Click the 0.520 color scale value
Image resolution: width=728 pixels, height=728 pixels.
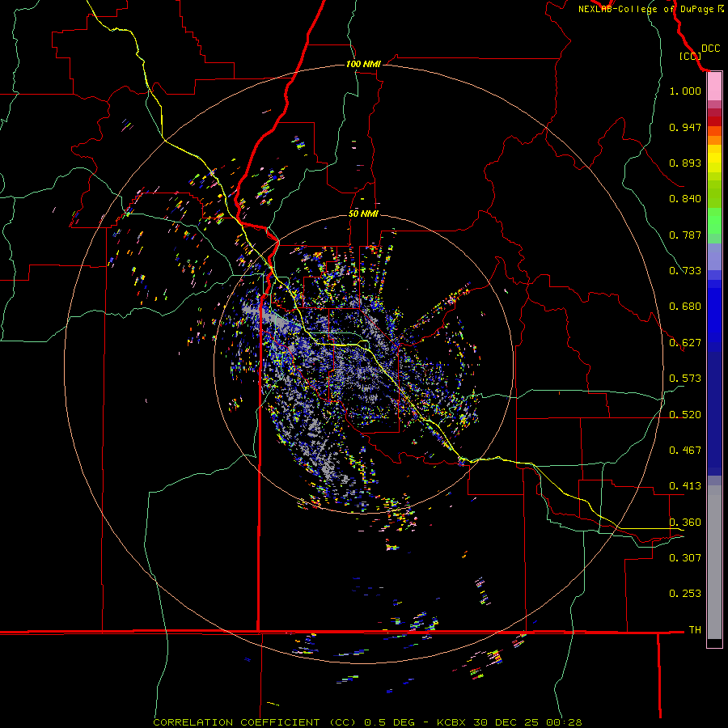point(685,415)
